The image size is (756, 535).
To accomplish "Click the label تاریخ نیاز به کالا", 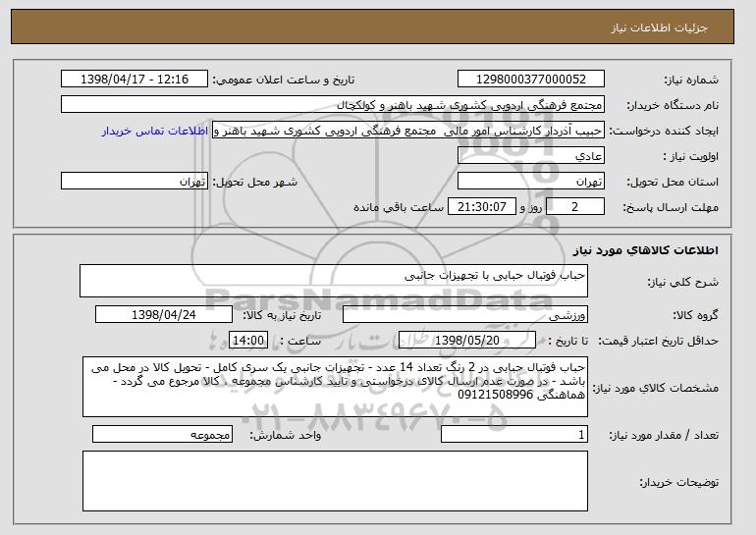I will pos(282,315).
